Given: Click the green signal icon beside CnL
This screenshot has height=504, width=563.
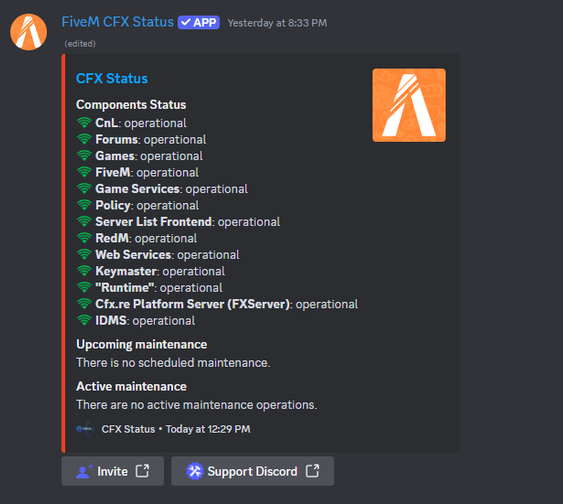Looking at the screenshot, I should tap(84, 123).
